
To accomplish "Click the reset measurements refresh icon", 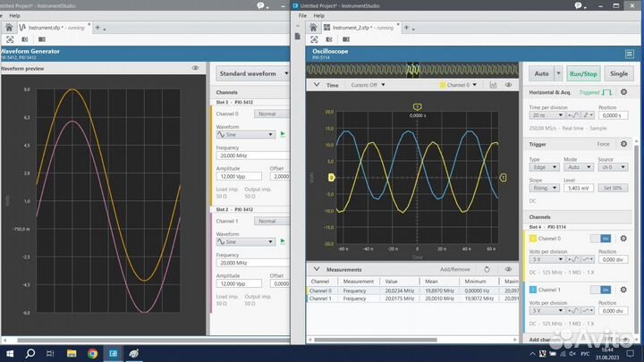I will coord(486,269).
